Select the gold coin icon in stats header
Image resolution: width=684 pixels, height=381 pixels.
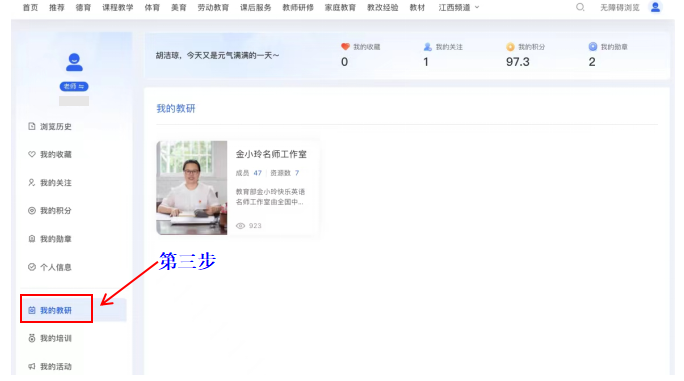point(510,47)
